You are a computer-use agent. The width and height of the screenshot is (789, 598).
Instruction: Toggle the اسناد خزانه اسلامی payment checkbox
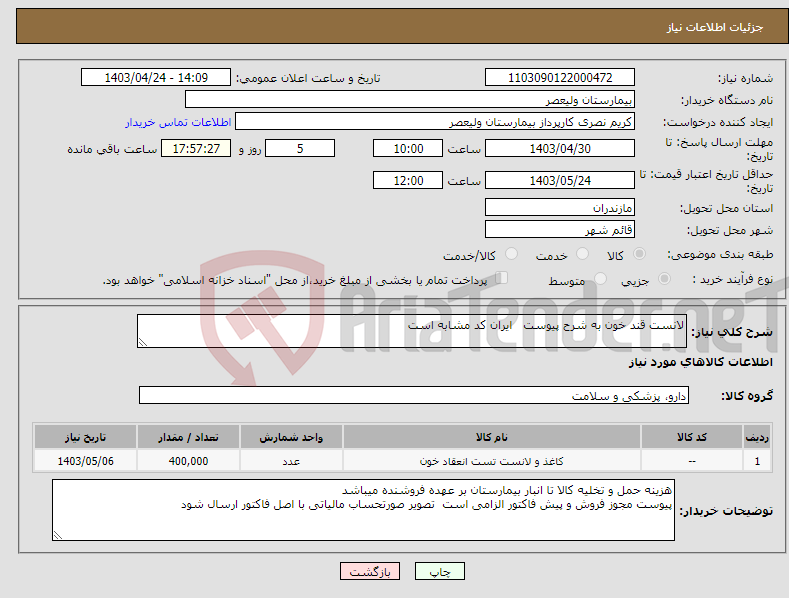coord(501,278)
